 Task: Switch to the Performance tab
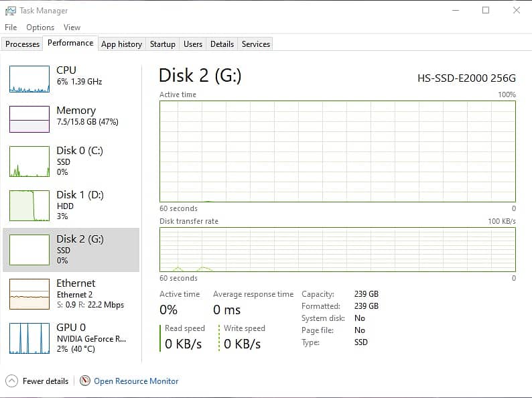click(70, 43)
